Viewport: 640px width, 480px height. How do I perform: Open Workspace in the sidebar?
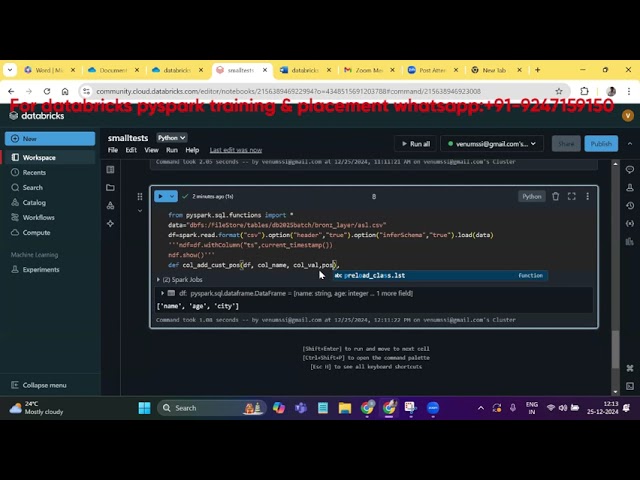pos(50,158)
